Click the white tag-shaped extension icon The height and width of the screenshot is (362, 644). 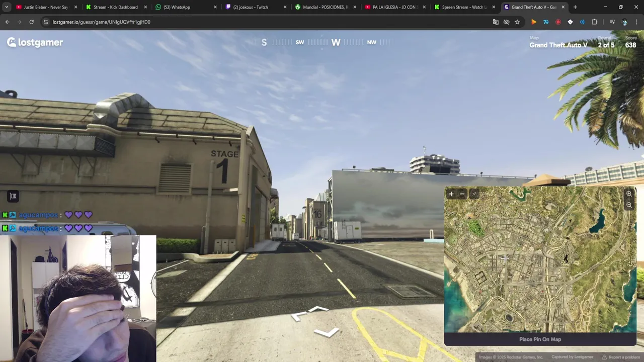click(570, 22)
